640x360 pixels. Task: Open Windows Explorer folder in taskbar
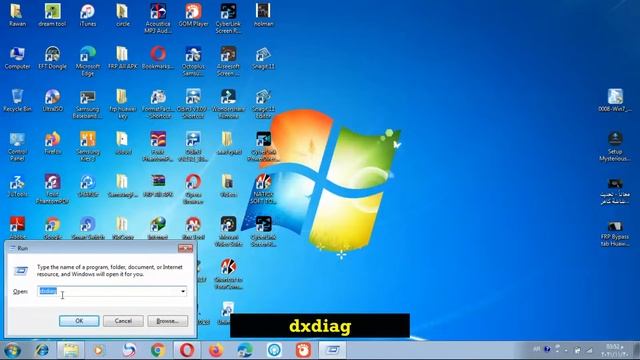[x=71, y=350]
